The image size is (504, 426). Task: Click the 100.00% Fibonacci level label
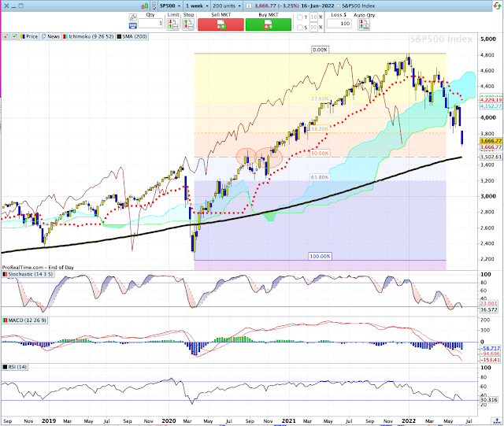pyautogui.click(x=320, y=256)
